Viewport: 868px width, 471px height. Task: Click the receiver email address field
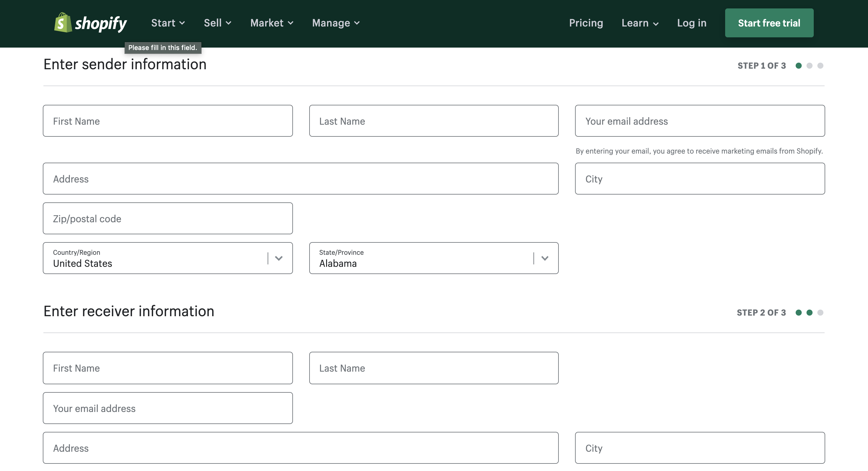click(x=168, y=408)
